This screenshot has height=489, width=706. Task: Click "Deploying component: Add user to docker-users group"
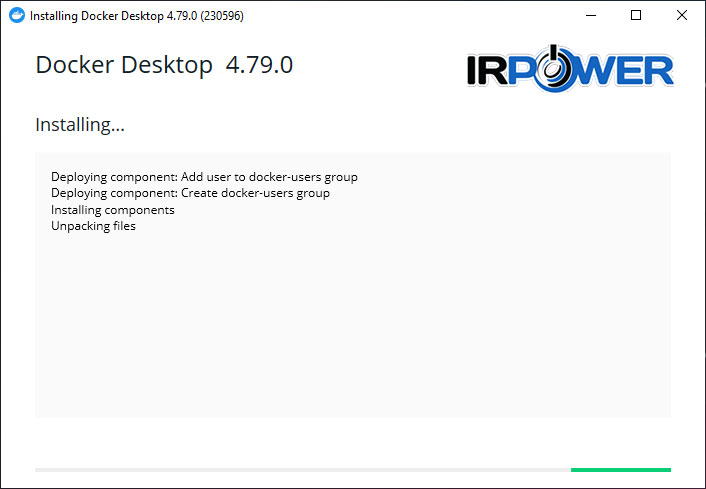point(204,177)
